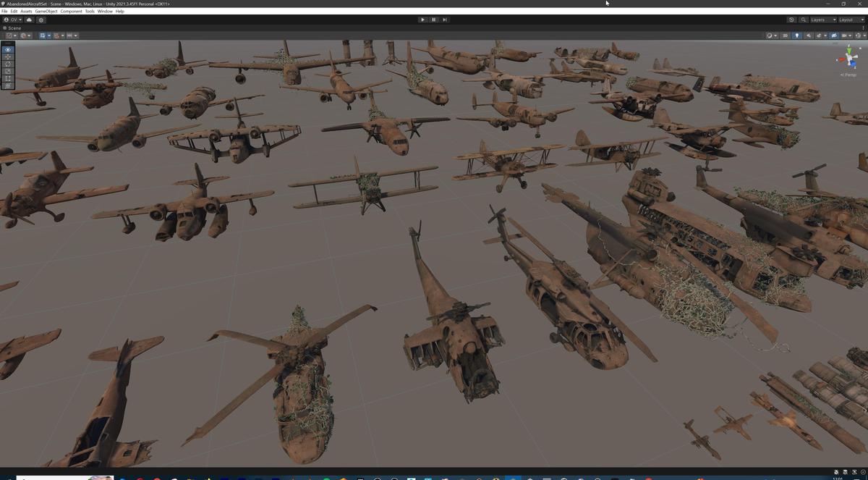Image resolution: width=868 pixels, height=480 pixels.
Task: Start Play mode
Action: pos(422,20)
